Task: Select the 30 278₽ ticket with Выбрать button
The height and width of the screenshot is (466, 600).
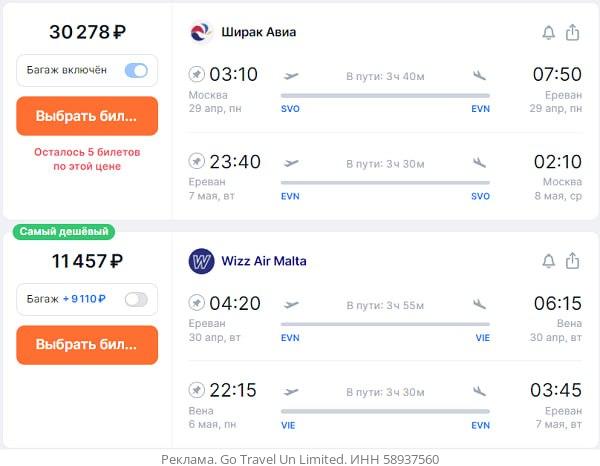Action: pyautogui.click(x=87, y=116)
